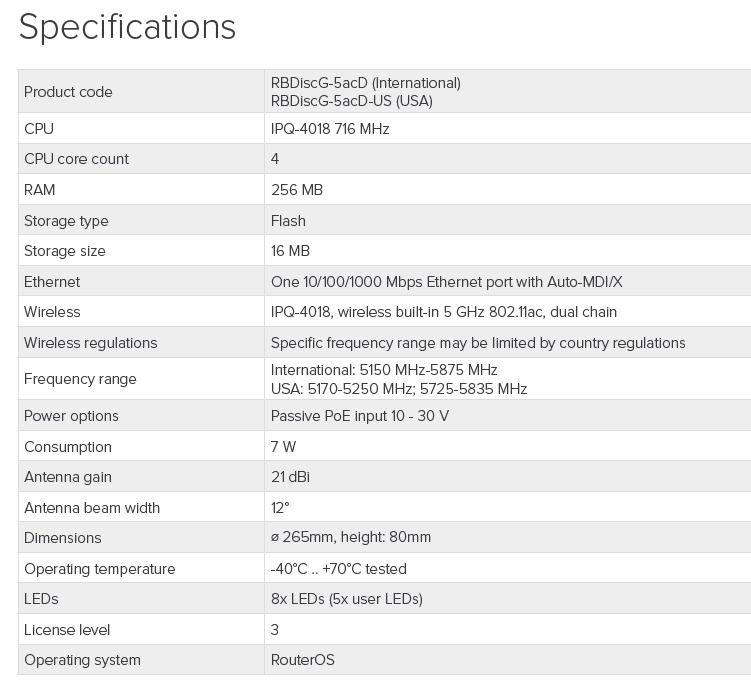Image resolution: width=751 pixels, height=693 pixels.
Task: Click the Wireless regulations label
Action: click(91, 343)
